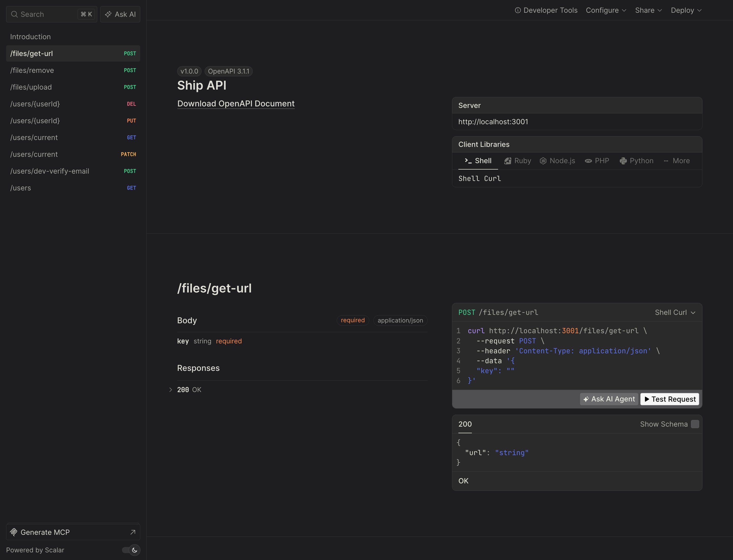The image size is (733, 560).
Task: Open the Deploy dropdown
Action: (686, 10)
